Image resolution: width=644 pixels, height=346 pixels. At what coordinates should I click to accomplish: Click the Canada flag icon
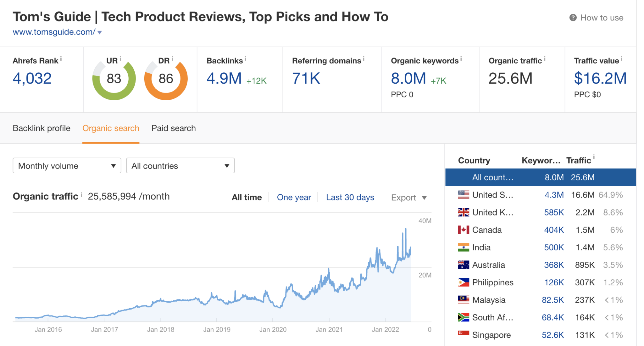[x=464, y=230]
